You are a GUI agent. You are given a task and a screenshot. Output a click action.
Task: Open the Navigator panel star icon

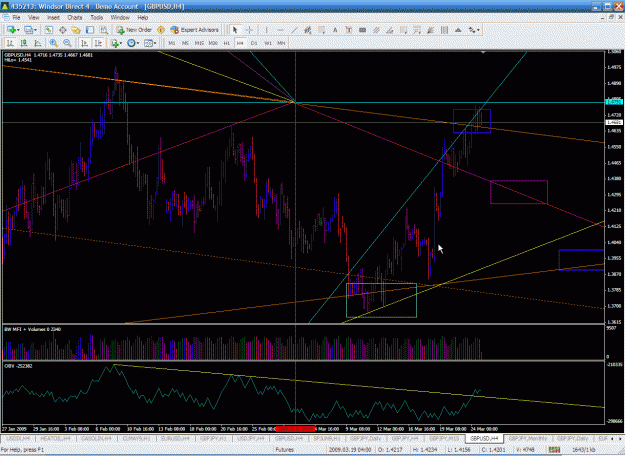point(76,30)
